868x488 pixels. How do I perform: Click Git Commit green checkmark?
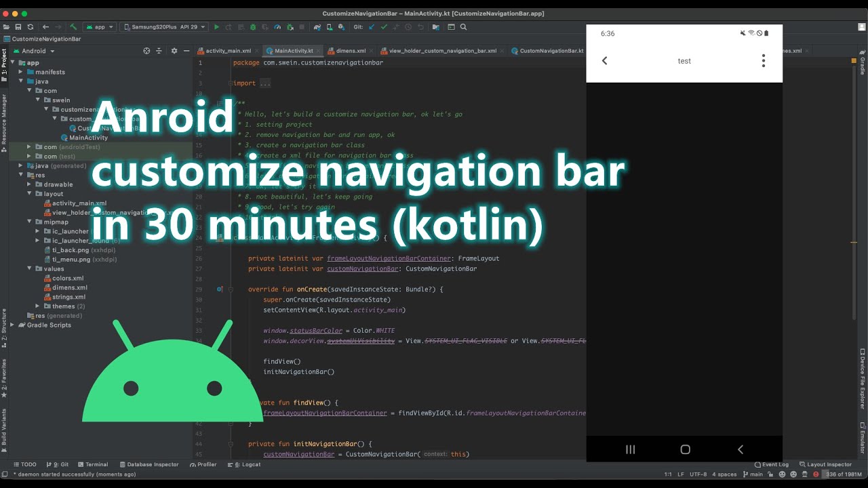(x=384, y=27)
